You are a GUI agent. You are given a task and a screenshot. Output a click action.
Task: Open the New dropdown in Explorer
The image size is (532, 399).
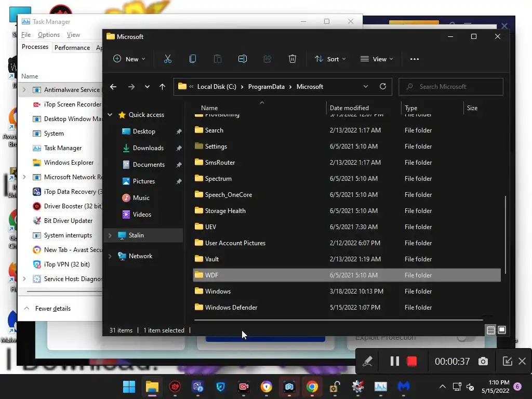coord(129,59)
